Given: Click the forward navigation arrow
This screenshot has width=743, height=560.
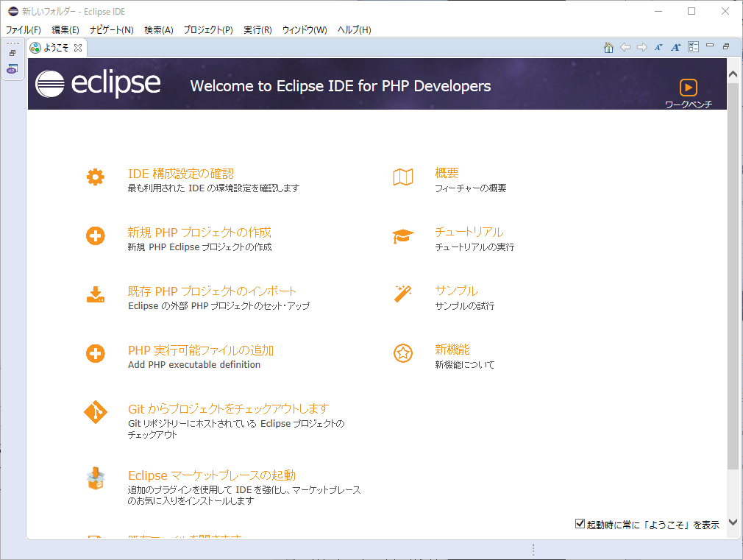Looking at the screenshot, I should (x=642, y=47).
